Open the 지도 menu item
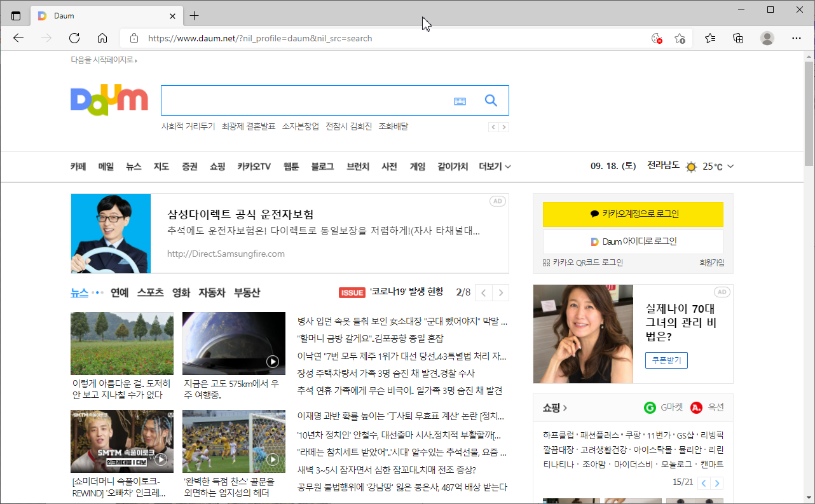Image resolution: width=815 pixels, height=504 pixels. click(161, 167)
